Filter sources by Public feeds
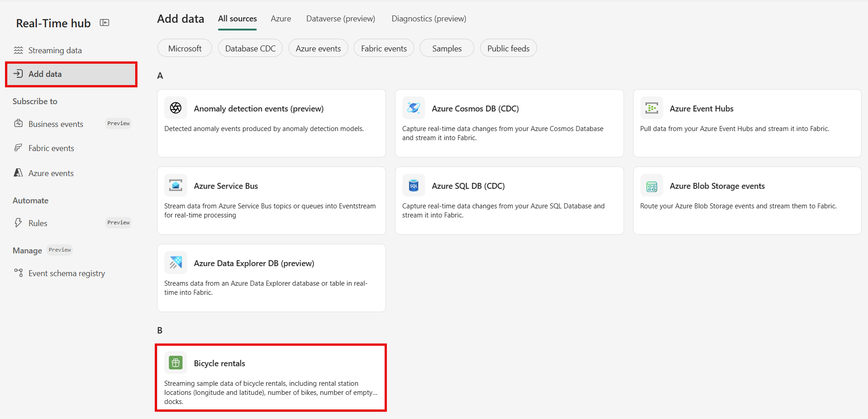The width and height of the screenshot is (868, 419). tap(508, 48)
